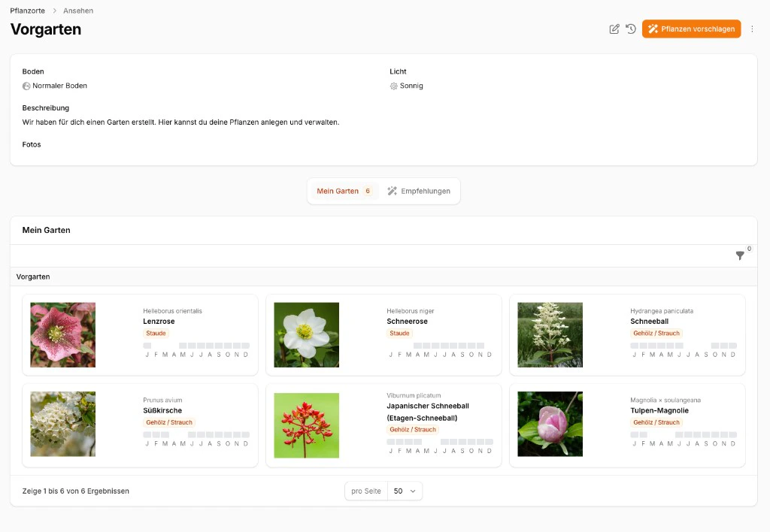
Task: Click the Helleborus orientalis botanical name
Action: pos(172,311)
